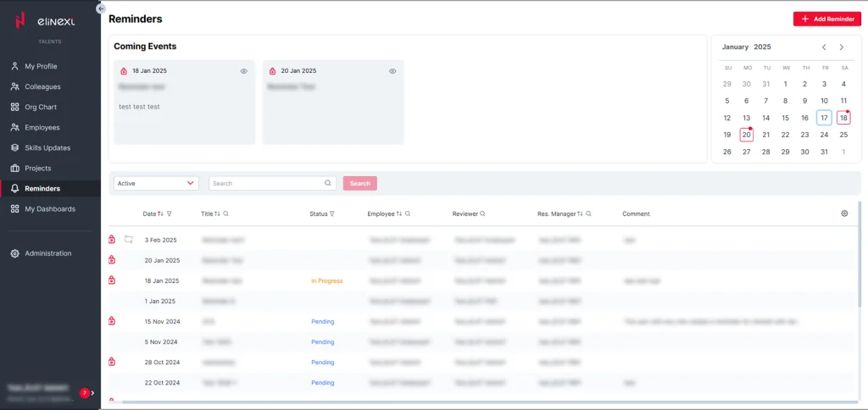Open Administration settings
Viewport: 868px width, 410px height.
[47, 253]
